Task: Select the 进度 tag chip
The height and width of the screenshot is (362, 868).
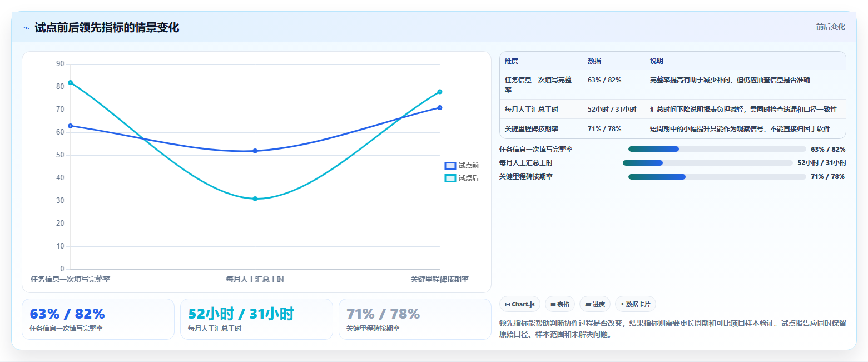Action: coord(595,304)
